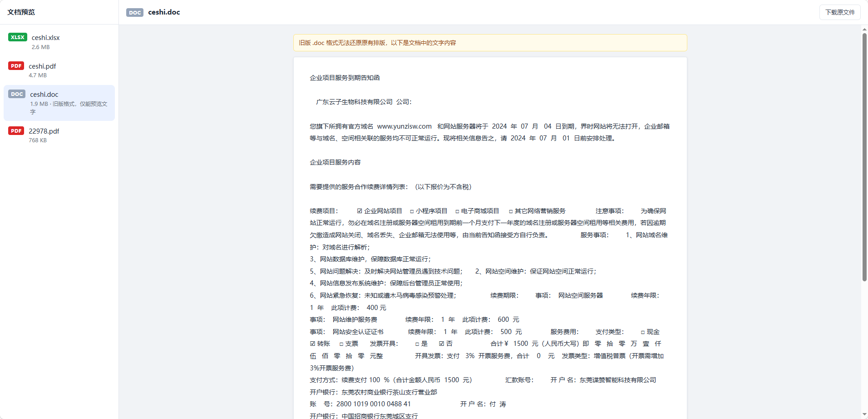Click the 网站数据库维护 service line
Viewport: 868px width, 419px height.
(x=370, y=259)
